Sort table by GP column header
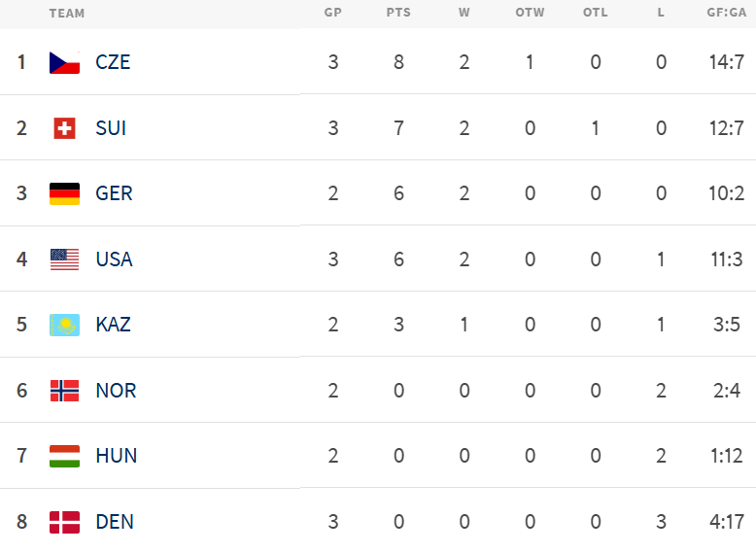The image size is (756, 553). (333, 13)
